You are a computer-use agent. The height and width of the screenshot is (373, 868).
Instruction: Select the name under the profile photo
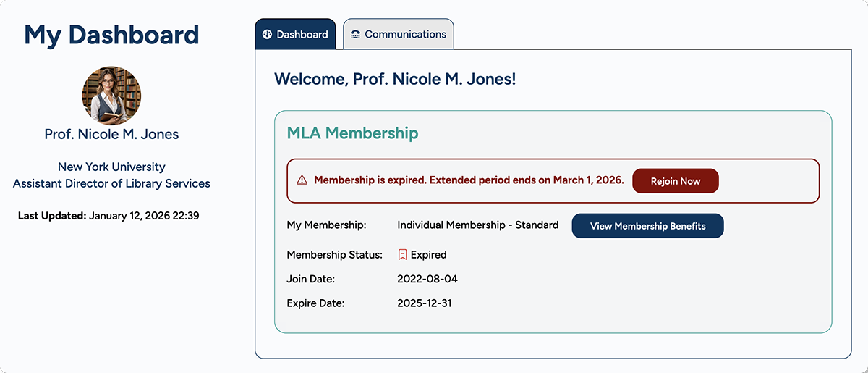pyautogui.click(x=111, y=134)
